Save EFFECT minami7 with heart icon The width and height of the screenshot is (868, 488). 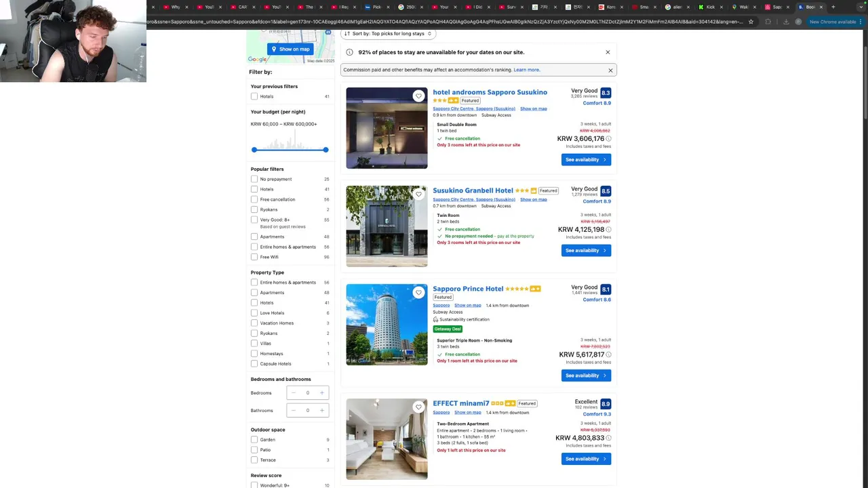[418, 407]
